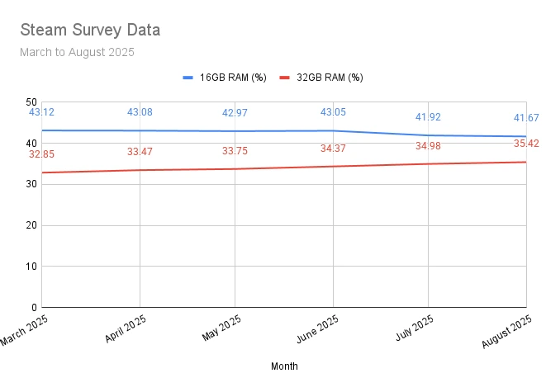Select the March to August 2025 subtitle
Screen dimensions: 546x392
(x=77, y=52)
